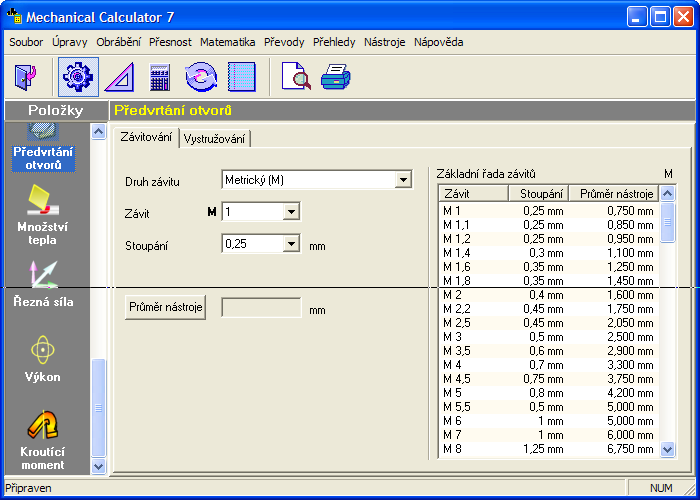Click sidebar scroll up arrow
The image size is (700, 500).
tap(98, 131)
